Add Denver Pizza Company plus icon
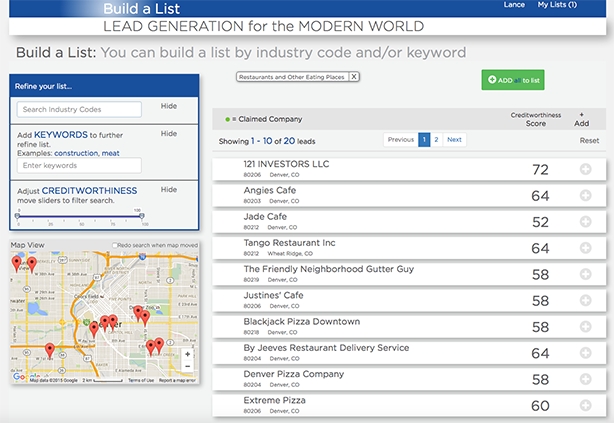Image resolution: width=614 pixels, height=423 pixels. (x=585, y=379)
